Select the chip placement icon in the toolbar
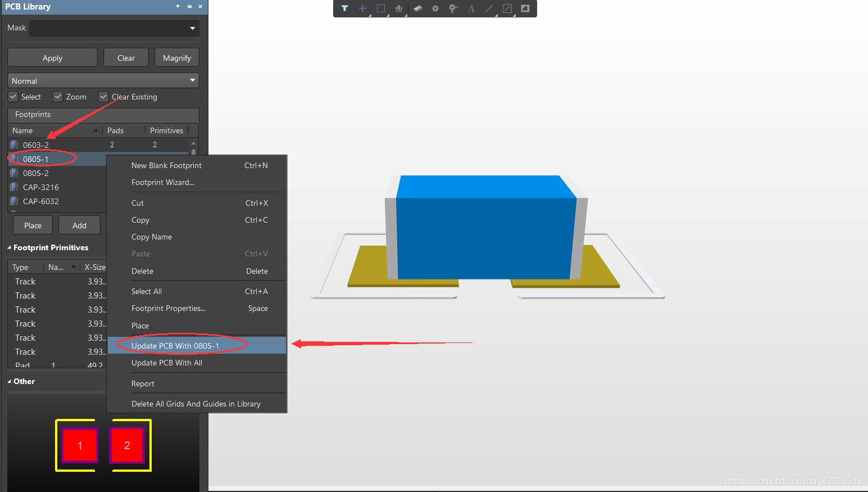868x492 pixels. click(x=417, y=8)
